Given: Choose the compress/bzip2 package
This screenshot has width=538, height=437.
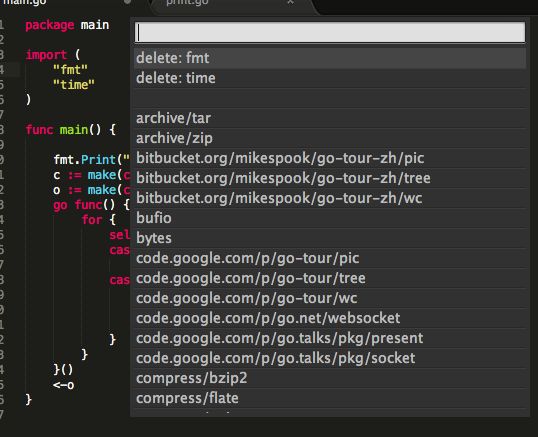Looking at the screenshot, I should [x=330, y=378].
